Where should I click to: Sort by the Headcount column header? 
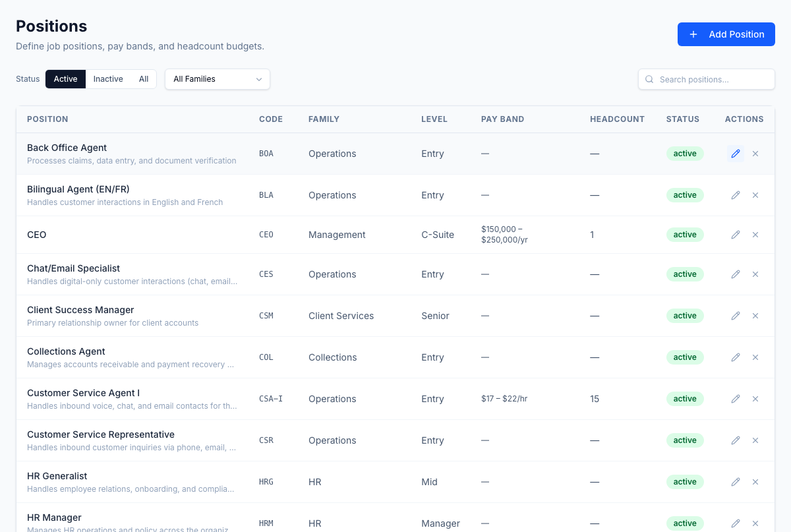617,119
